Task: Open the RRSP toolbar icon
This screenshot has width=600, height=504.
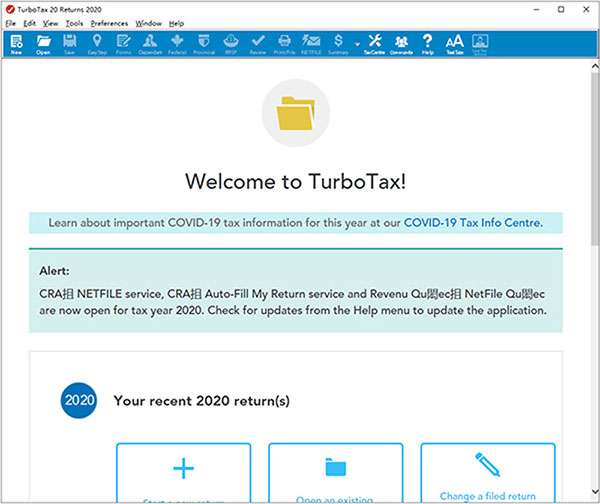Action: point(231,44)
